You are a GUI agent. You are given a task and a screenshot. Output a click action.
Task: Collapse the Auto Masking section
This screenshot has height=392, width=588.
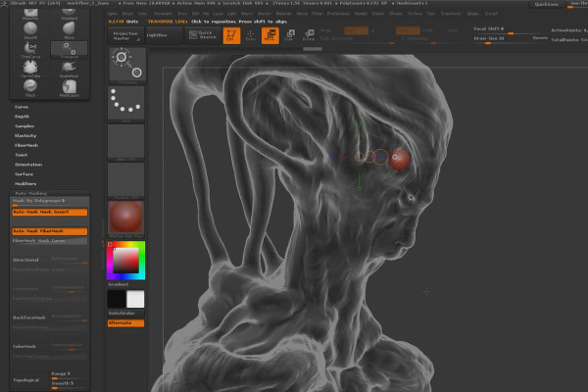31,193
